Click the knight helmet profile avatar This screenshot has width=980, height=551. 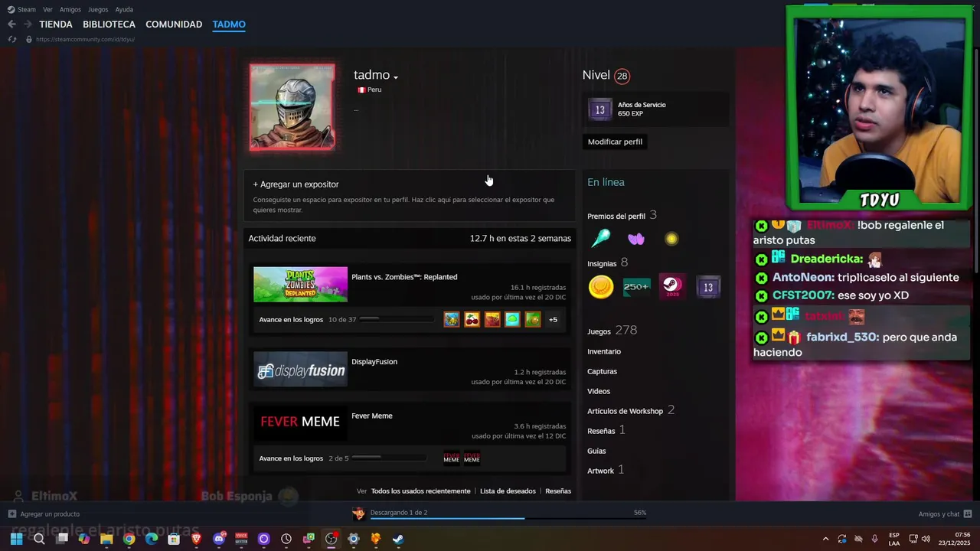click(292, 107)
